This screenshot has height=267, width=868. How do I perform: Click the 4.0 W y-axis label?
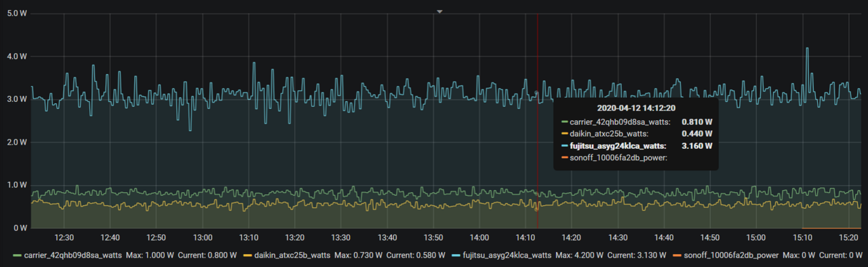[16, 56]
